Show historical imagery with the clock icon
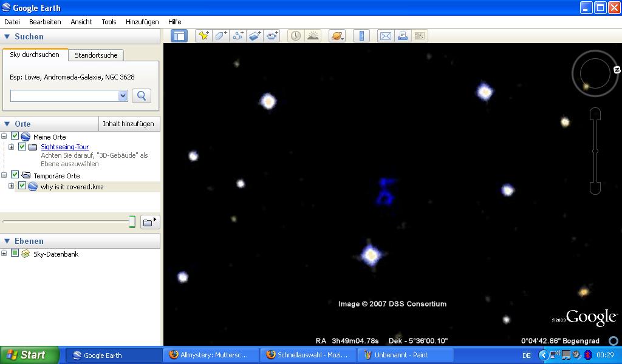 click(x=296, y=36)
